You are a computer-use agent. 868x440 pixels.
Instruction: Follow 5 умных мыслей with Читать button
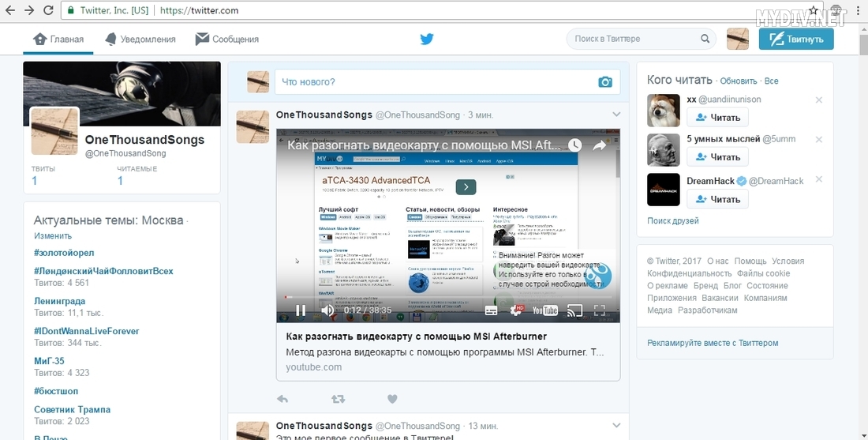pyautogui.click(x=717, y=157)
